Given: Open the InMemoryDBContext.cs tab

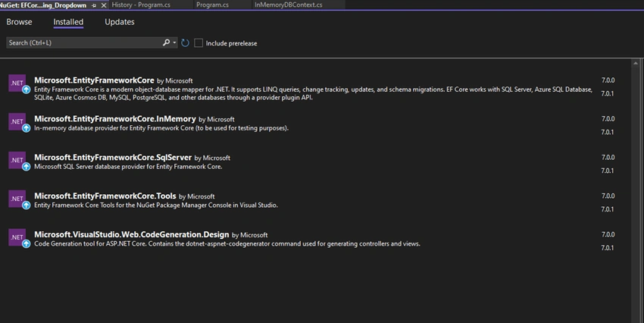Looking at the screenshot, I should [x=289, y=5].
